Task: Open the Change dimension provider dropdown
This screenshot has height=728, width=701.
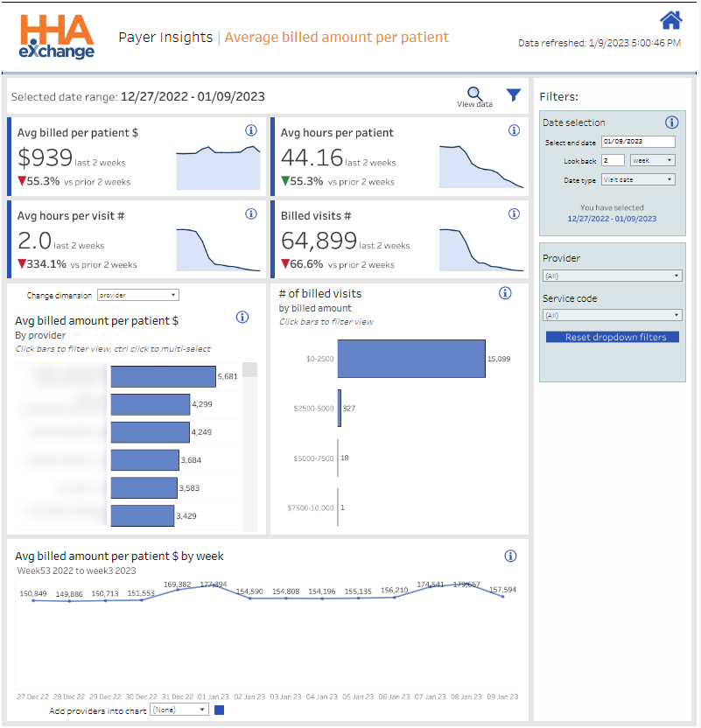Action: [137, 296]
